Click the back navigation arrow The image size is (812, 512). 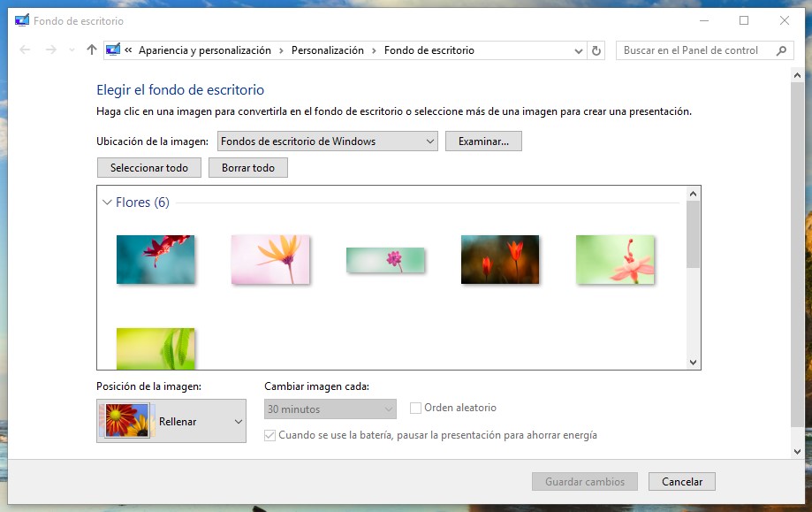(24, 50)
